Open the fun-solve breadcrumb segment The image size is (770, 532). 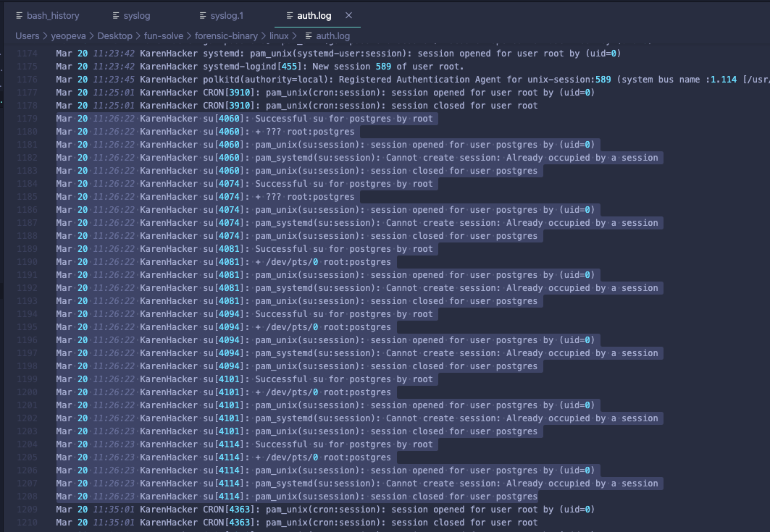164,35
